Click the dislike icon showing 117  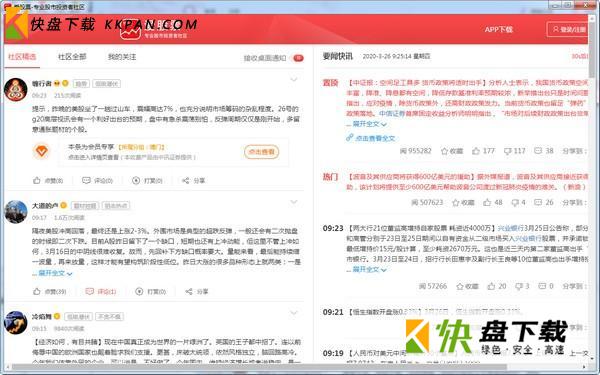click(507, 151)
